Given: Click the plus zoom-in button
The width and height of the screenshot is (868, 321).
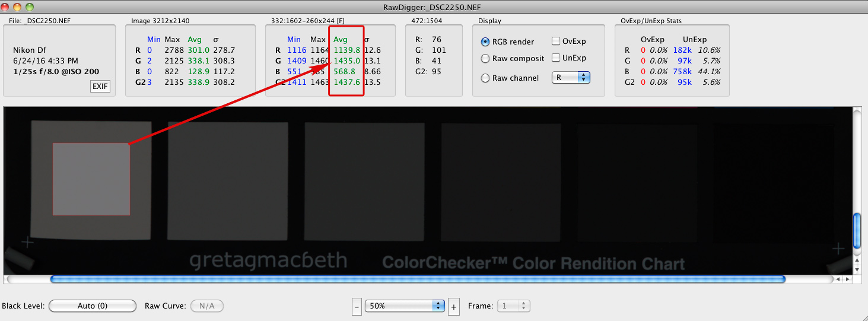Looking at the screenshot, I should coord(454,307).
